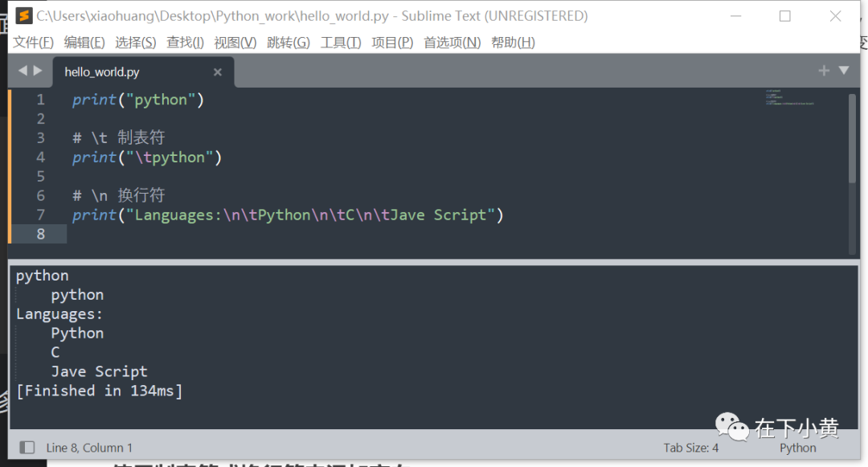This screenshot has height=467, width=868.
Task: Click Jave Script in output panel
Action: click(x=99, y=371)
